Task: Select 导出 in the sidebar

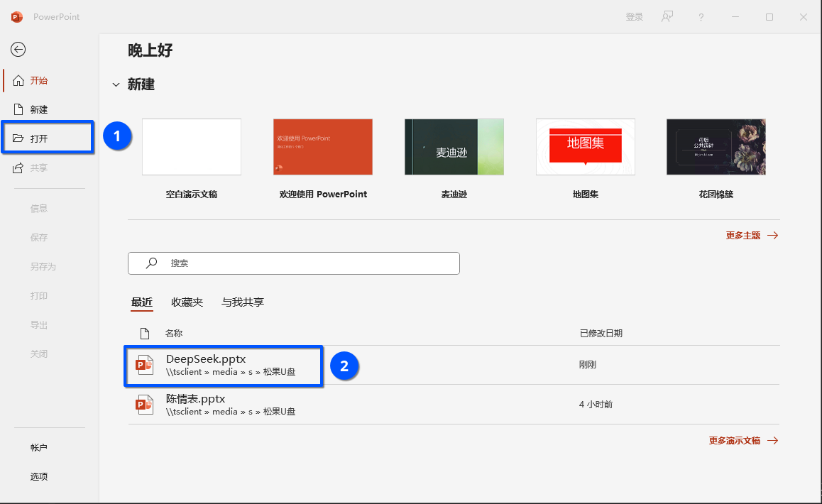Action: tap(39, 325)
